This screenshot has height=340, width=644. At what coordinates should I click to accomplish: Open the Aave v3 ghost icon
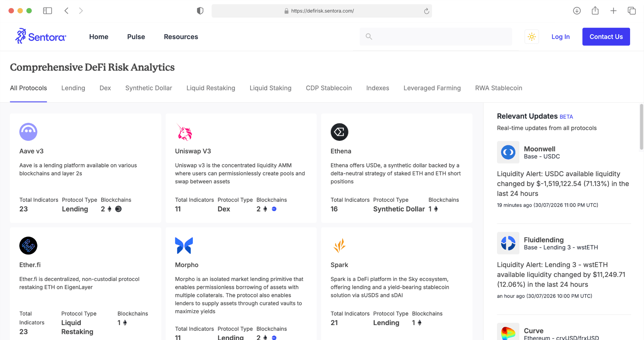click(x=28, y=132)
